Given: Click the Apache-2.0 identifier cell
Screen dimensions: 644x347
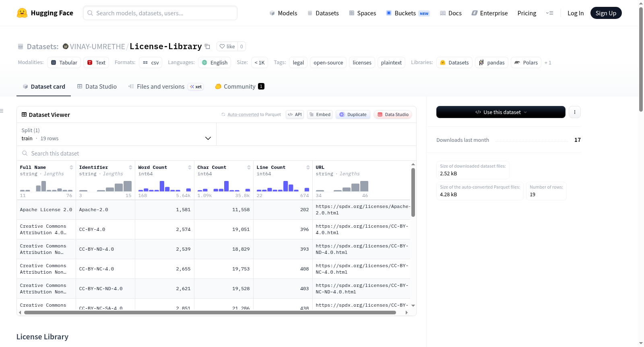Looking at the screenshot, I should point(105,210).
